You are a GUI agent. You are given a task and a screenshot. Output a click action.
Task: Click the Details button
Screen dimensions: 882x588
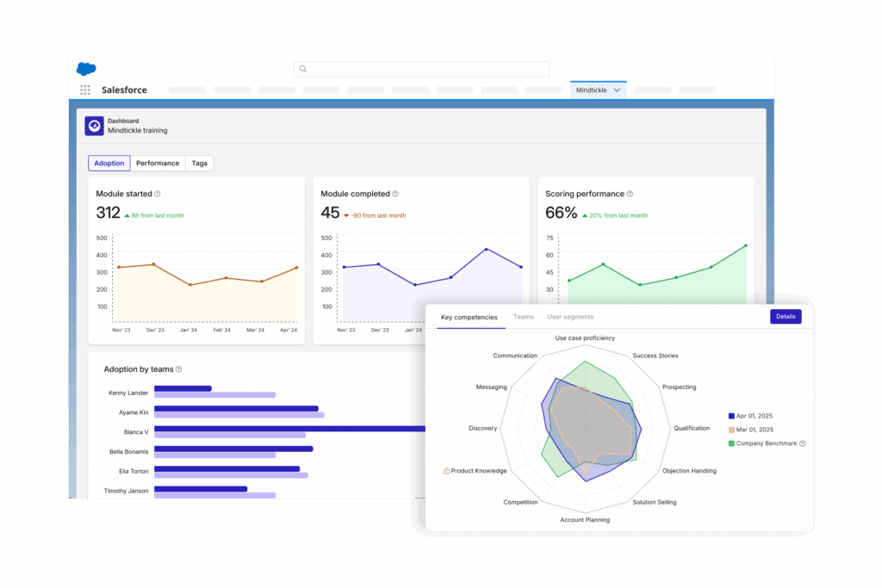tap(786, 317)
